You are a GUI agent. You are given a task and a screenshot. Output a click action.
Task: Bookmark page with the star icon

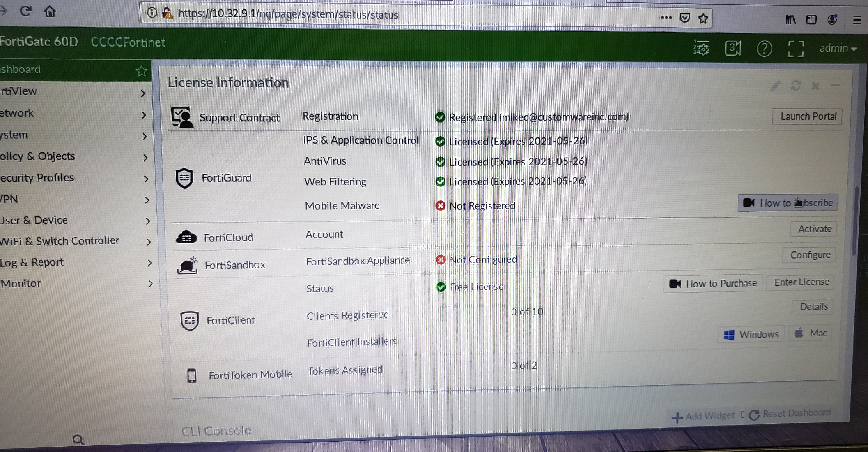[703, 18]
